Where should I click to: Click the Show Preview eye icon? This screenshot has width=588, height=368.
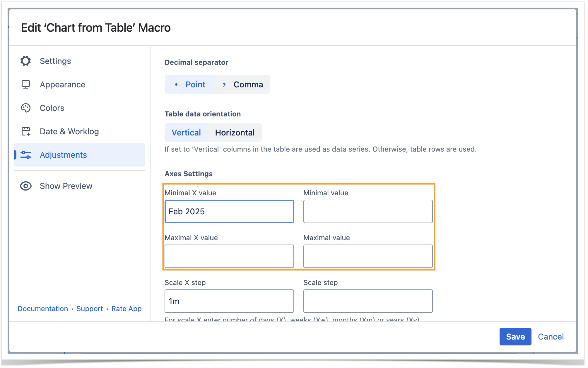coord(26,186)
